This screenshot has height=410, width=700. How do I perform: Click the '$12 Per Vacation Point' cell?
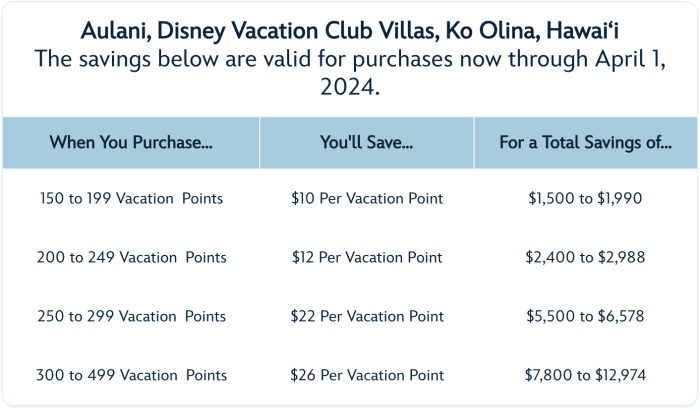tap(367, 257)
